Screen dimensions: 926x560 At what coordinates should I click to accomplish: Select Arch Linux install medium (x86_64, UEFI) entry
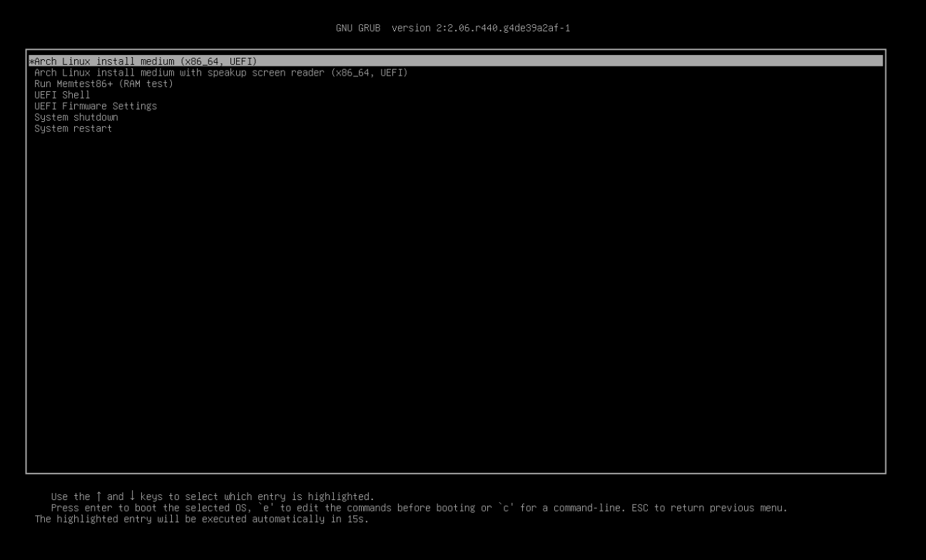[456, 61]
